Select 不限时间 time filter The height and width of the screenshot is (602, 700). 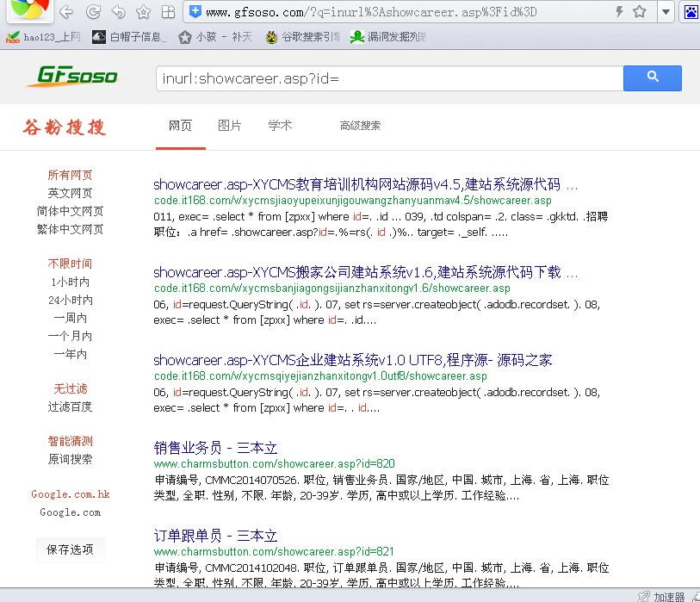70,264
